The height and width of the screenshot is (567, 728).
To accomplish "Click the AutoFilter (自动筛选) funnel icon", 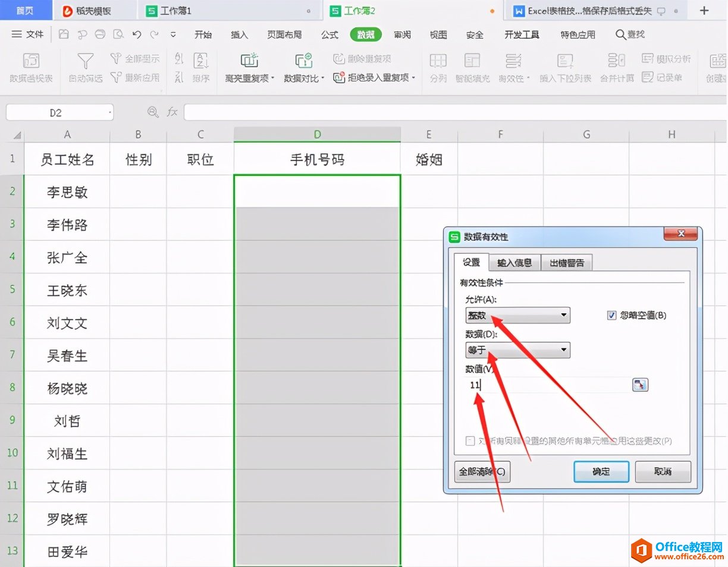I will click(86, 61).
